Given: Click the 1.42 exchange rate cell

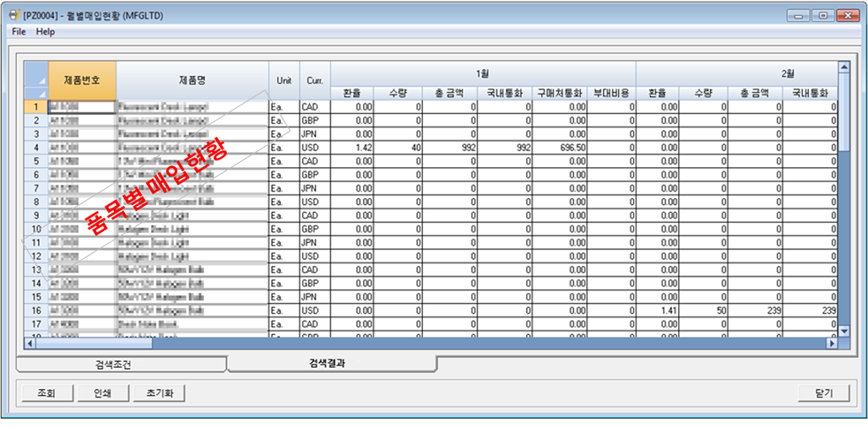Looking at the screenshot, I should pyautogui.click(x=352, y=148).
